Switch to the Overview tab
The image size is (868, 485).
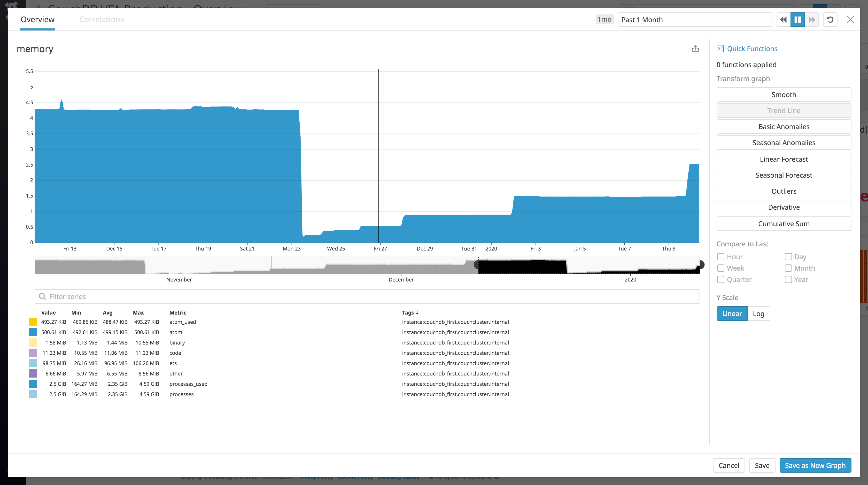tap(37, 19)
